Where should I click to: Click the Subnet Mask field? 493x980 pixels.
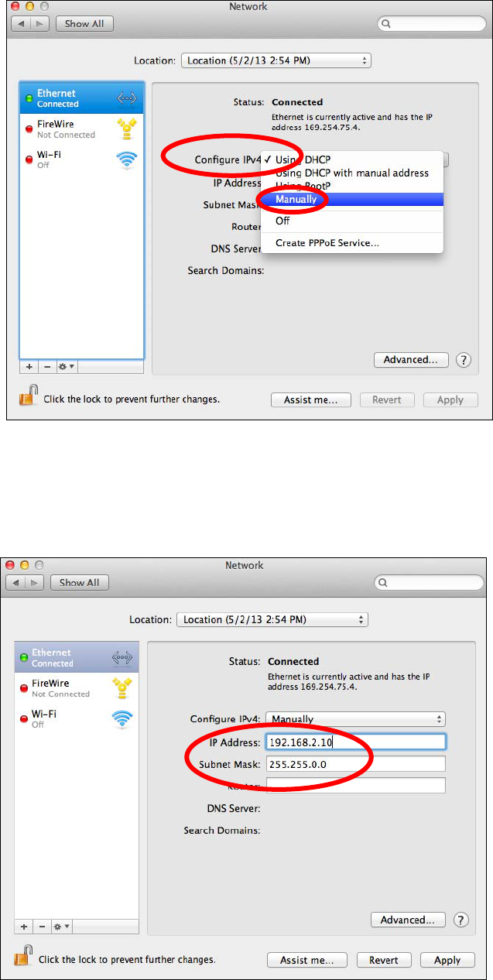coord(355,764)
